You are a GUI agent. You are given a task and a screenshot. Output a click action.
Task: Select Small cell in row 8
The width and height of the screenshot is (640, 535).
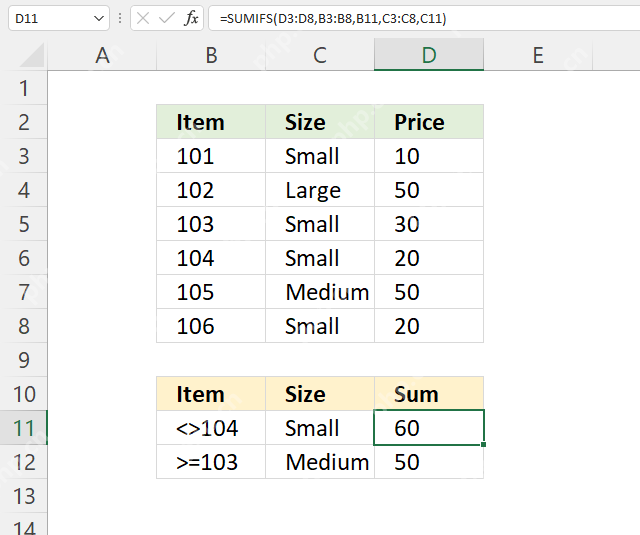pos(320,326)
